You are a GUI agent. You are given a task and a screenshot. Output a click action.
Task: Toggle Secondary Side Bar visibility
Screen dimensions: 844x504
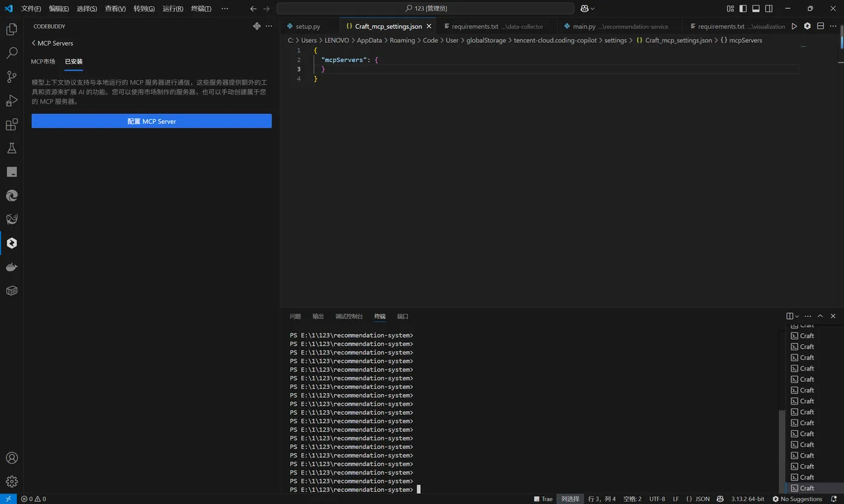click(x=769, y=8)
